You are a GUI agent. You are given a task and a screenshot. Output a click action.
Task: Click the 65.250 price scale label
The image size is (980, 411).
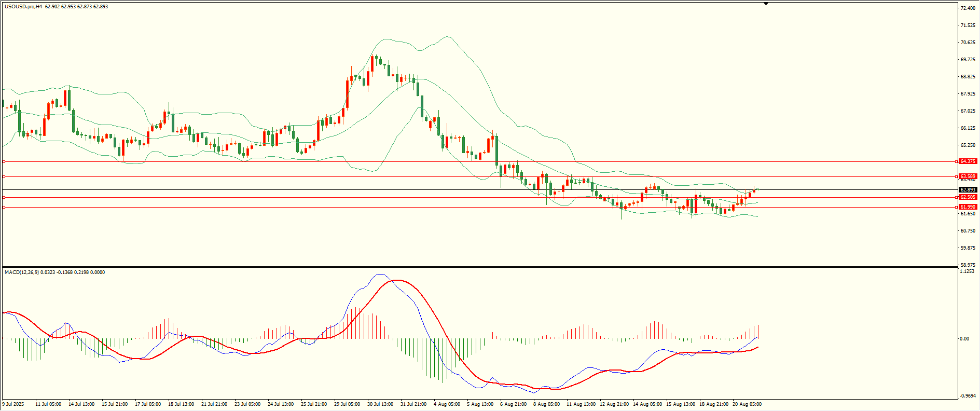pyautogui.click(x=968, y=145)
